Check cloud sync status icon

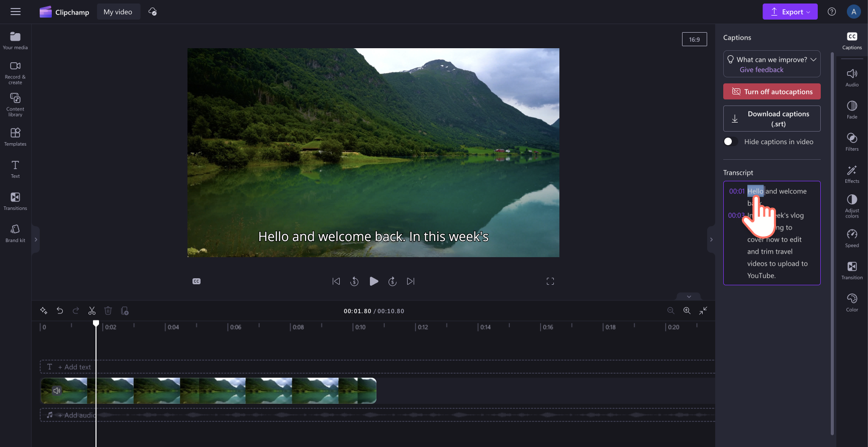[x=153, y=12]
